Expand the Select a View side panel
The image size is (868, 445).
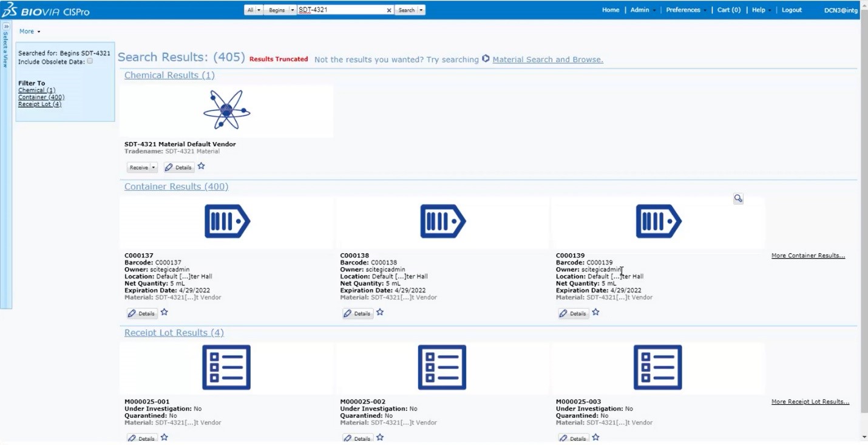tap(6, 27)
